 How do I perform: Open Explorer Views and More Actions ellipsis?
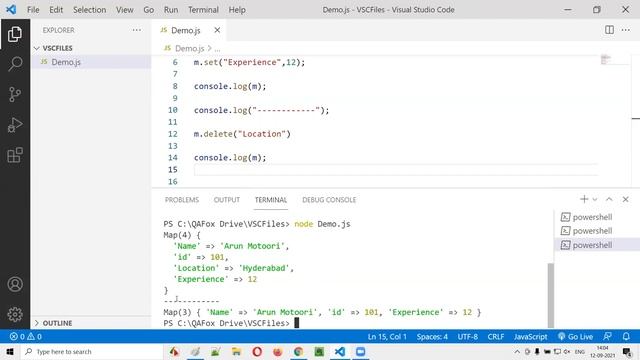pos(137,30)
